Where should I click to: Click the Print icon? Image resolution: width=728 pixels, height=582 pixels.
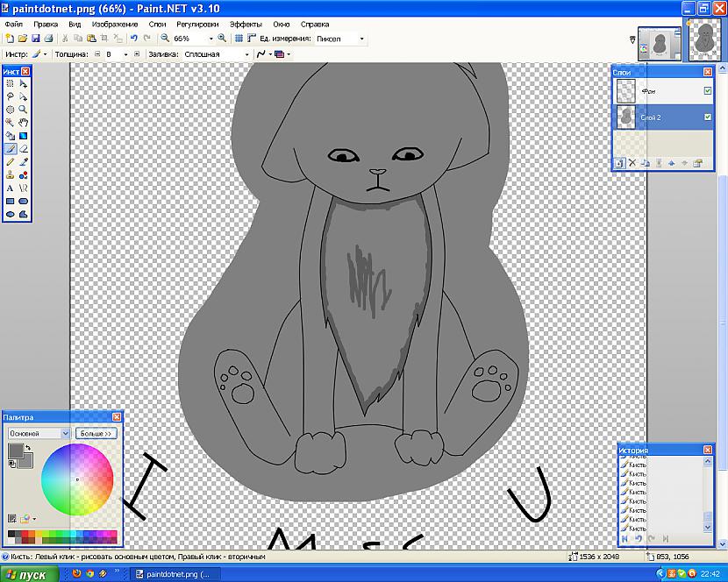click(48, 39)
